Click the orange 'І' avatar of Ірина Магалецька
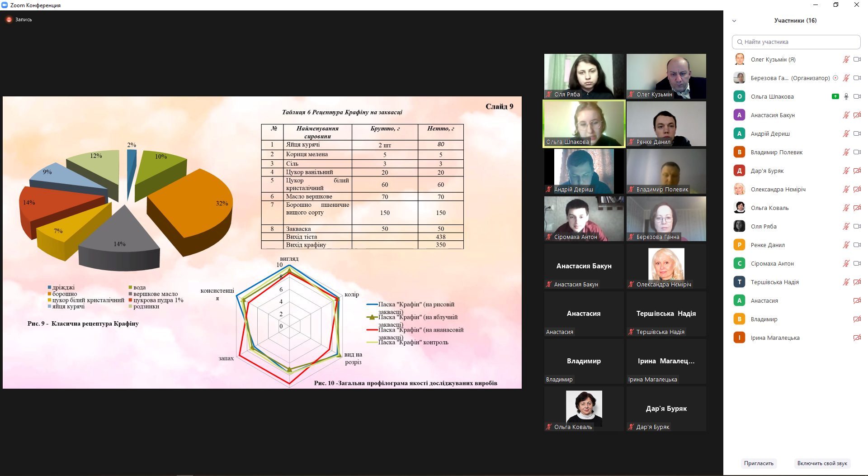The image size is (868, 476). 739,338
